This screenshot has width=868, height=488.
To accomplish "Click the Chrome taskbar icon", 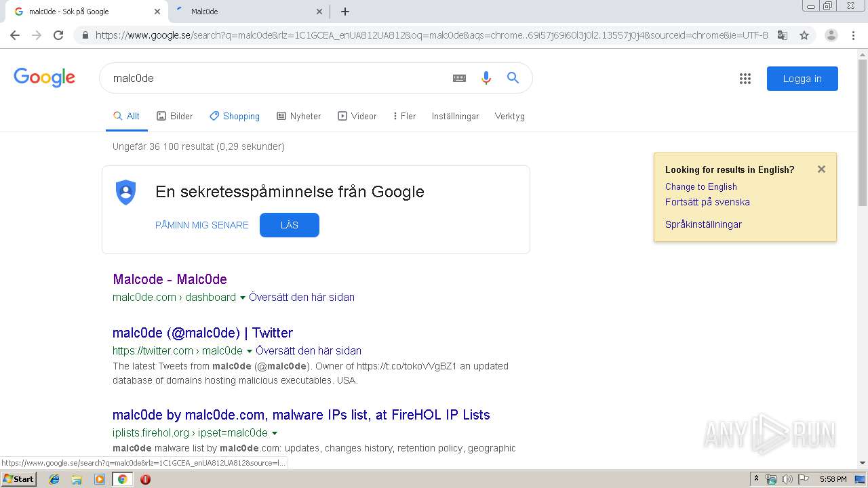I will (123, 479).
